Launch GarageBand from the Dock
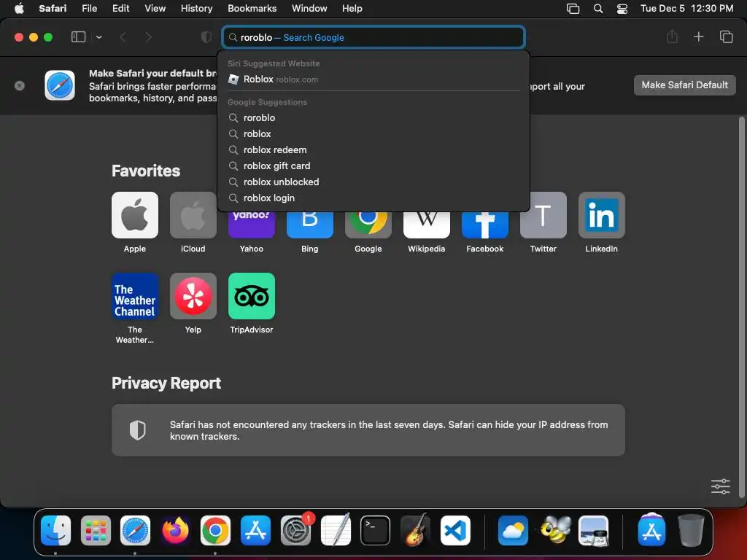The width and height of the screenshot is (747, 560). click(415, 530)
